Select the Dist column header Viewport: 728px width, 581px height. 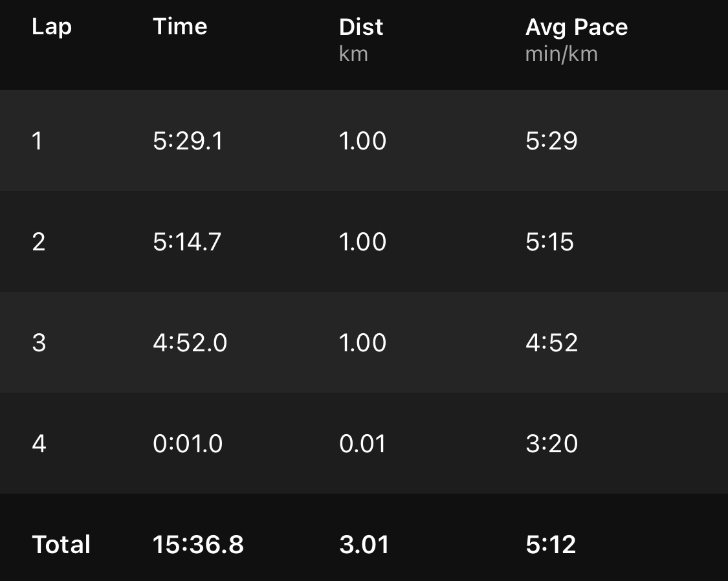361,27
